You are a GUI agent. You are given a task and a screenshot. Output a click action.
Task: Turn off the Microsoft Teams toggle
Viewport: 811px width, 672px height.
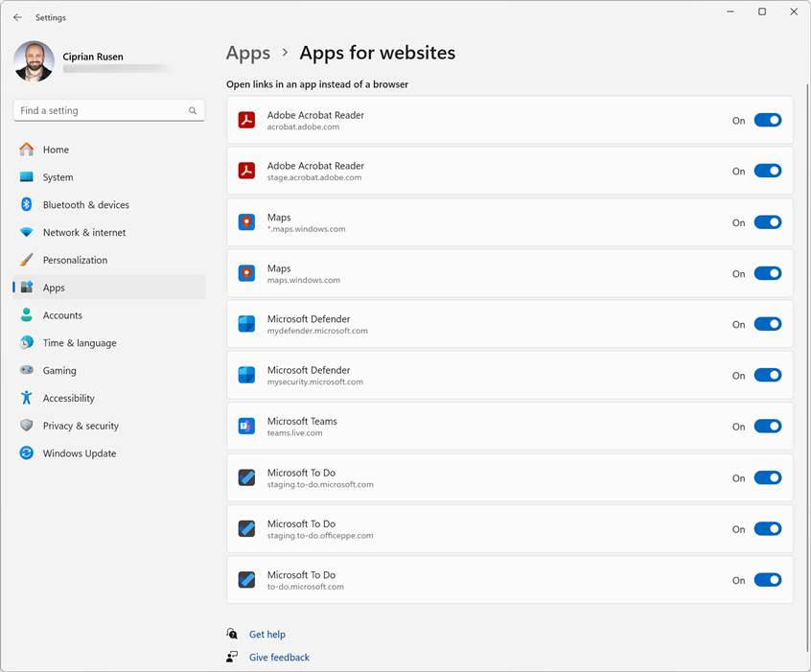pos(767,427)
